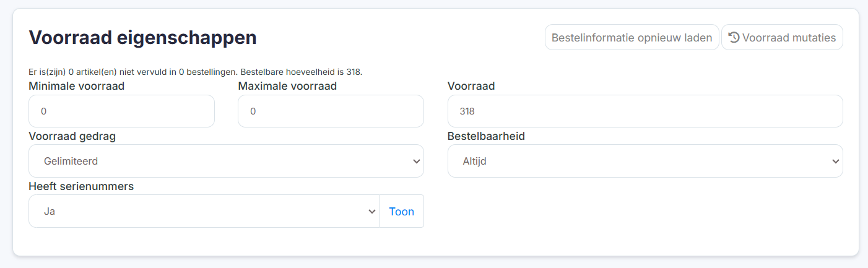Focus the Maximale voorraad input field
The image size is (868, 268).
coord(331,111)
